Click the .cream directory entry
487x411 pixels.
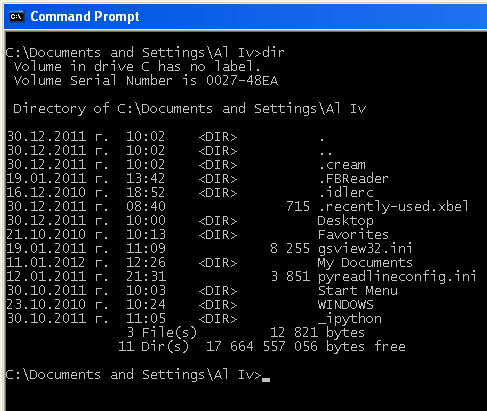(x=342, y=165)
